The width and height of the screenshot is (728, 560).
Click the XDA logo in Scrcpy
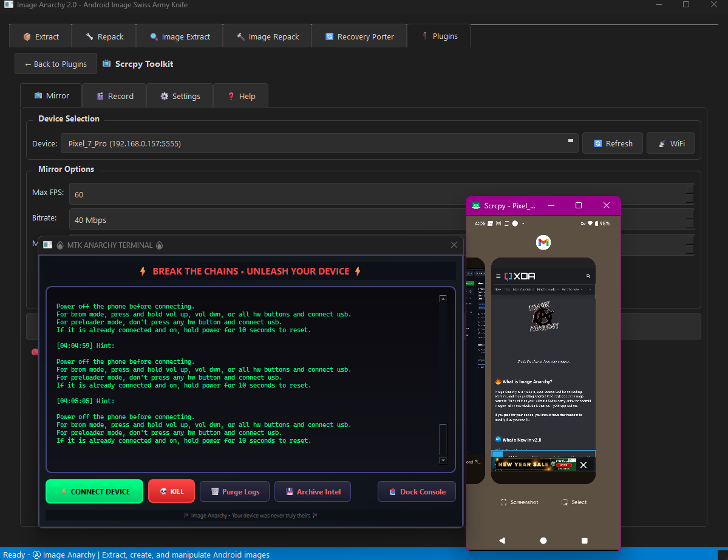(520, 276)
